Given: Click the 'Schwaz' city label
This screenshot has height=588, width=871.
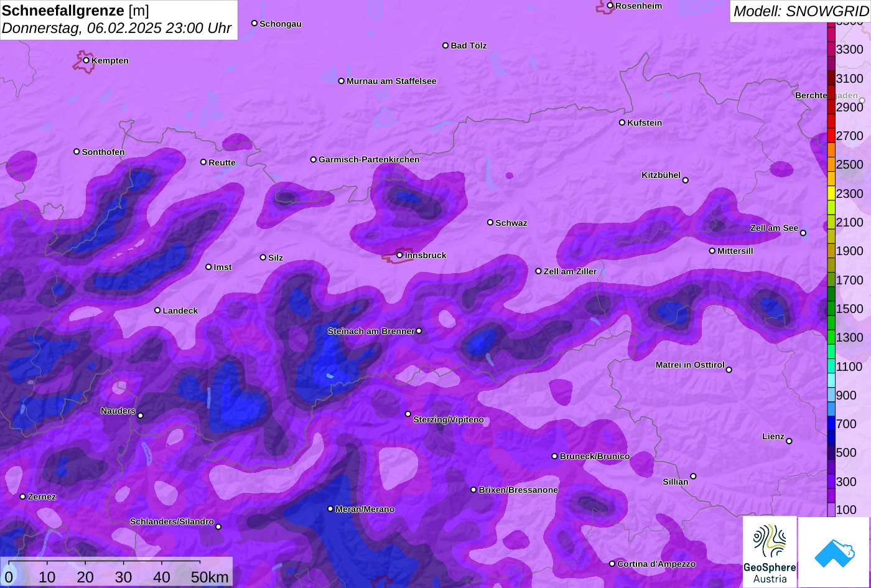Looking at the screenshot, I should [x=511, y=223].
